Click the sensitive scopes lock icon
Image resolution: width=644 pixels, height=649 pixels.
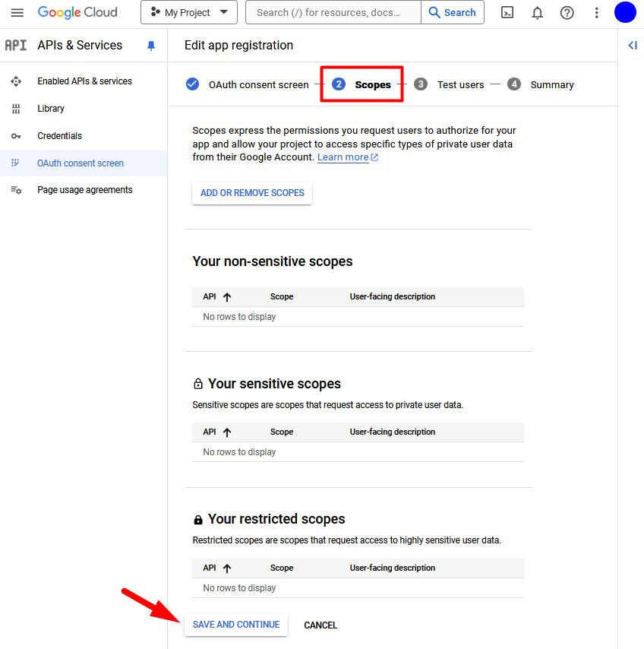(x=198, y=384)
